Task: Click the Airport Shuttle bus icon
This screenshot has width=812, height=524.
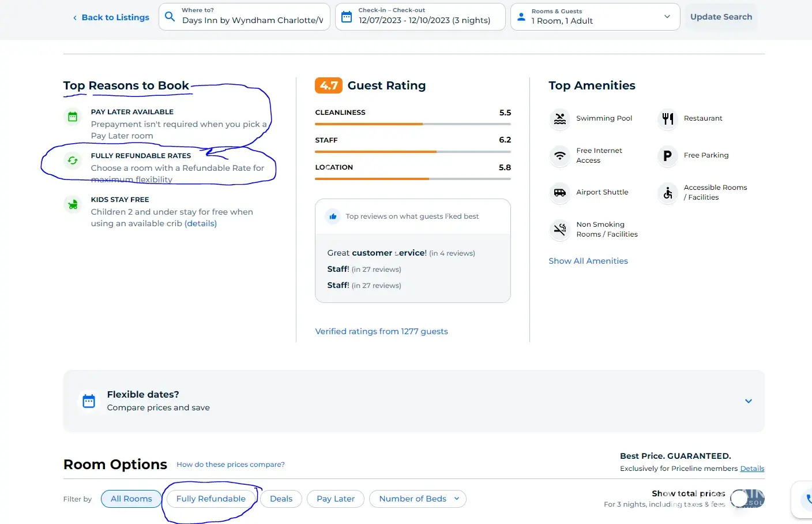Action: (x=559, y=193)
